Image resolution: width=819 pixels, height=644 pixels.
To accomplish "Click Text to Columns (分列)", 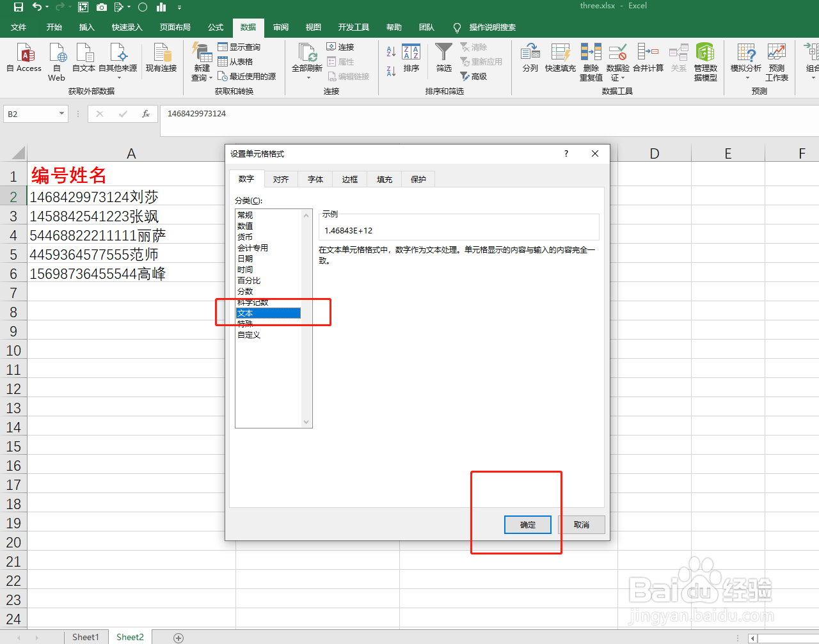I will click(530, 58).
